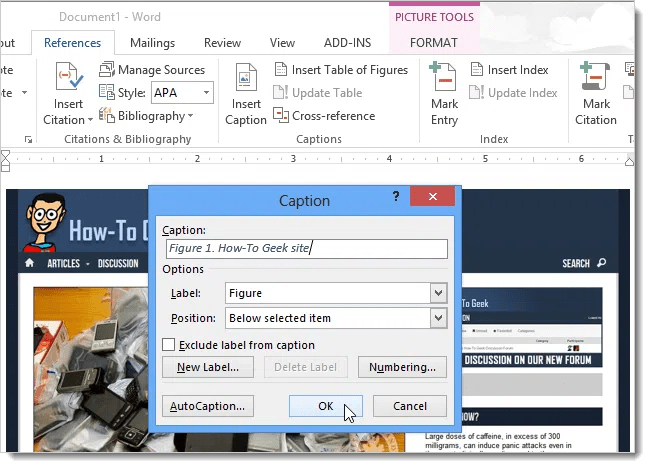The height and width of the screenshot is (468, 650).
Task: Open the Citations & Bibliography dialog launcher
Action: click(x=28, y=140)
